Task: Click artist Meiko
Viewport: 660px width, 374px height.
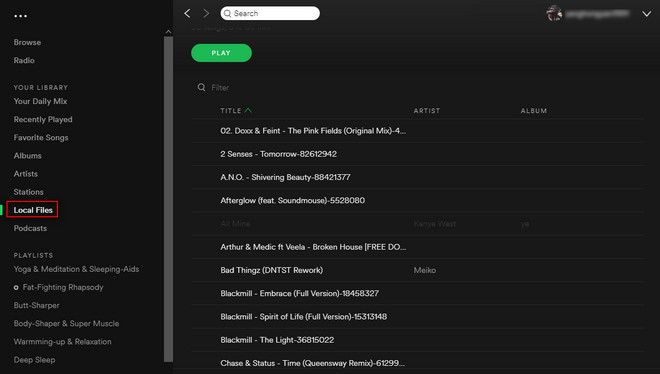Action: click(x=425, y=270)
